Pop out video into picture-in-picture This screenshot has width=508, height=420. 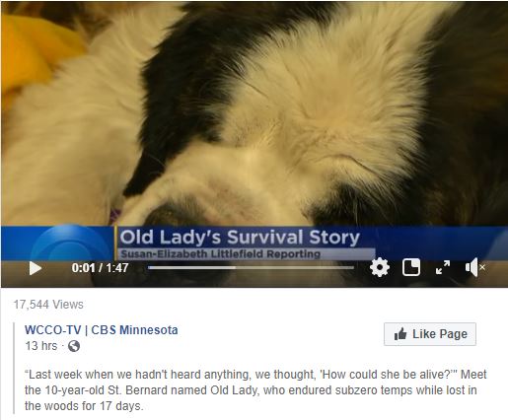pos(411,267)
